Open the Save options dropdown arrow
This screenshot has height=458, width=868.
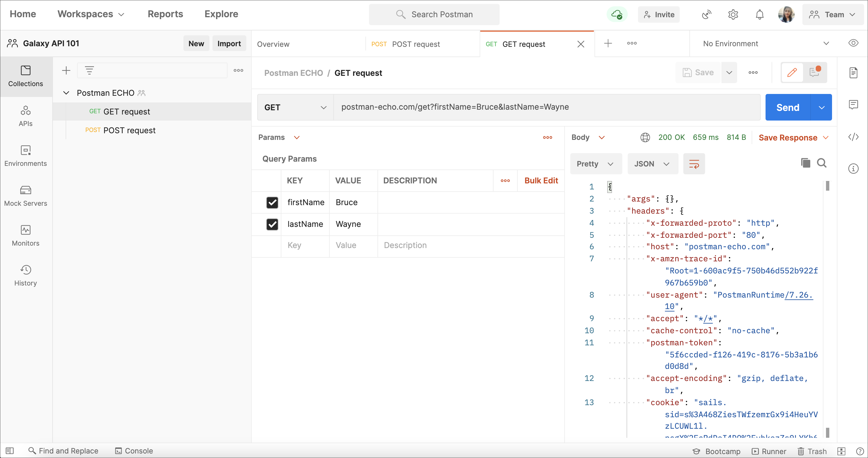(729, 73)
